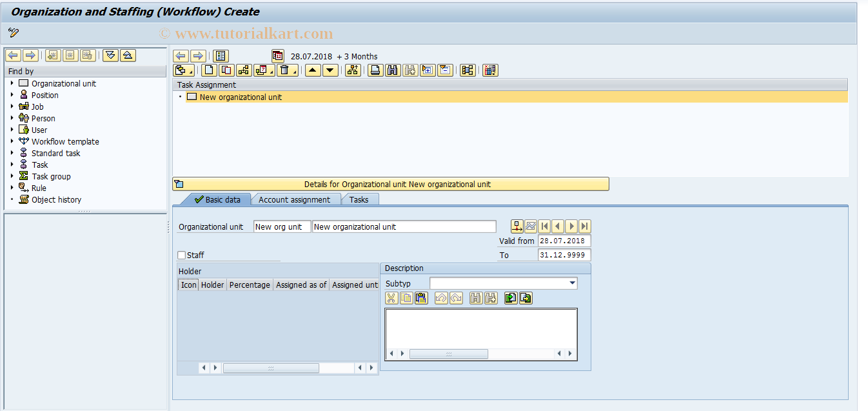
Task: Open the list settings icon beside the arrows
Action: tap(221, 56)
